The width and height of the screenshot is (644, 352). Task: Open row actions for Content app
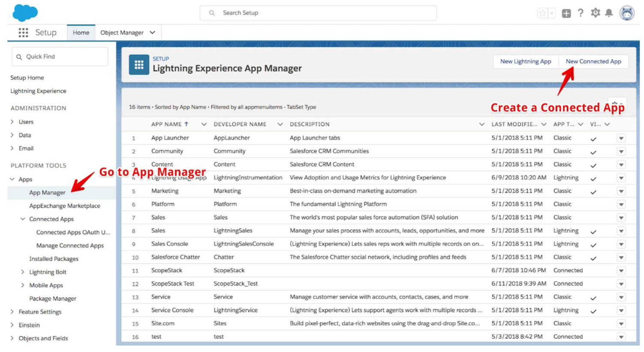[x=621, y=165]
